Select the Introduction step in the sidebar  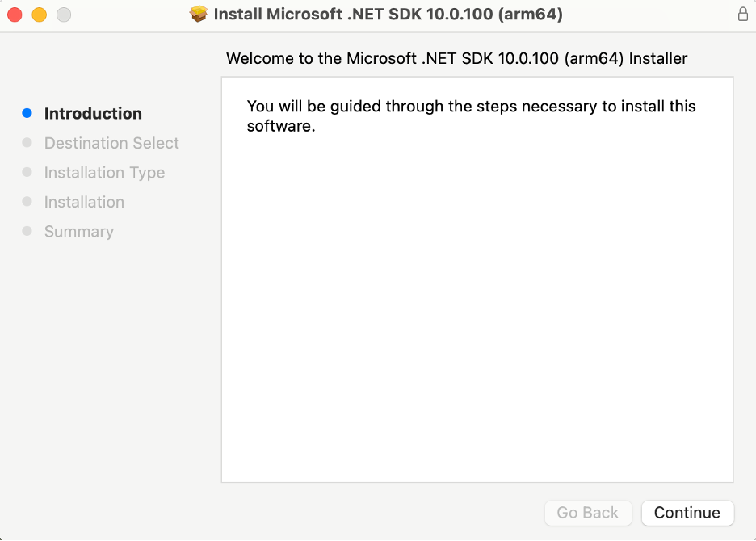(93, 114)
